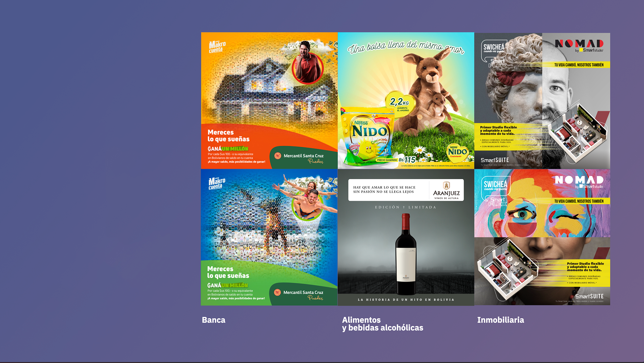
Task: Click the Aranjuez Vinos de Altura logo
Action: 446,190
